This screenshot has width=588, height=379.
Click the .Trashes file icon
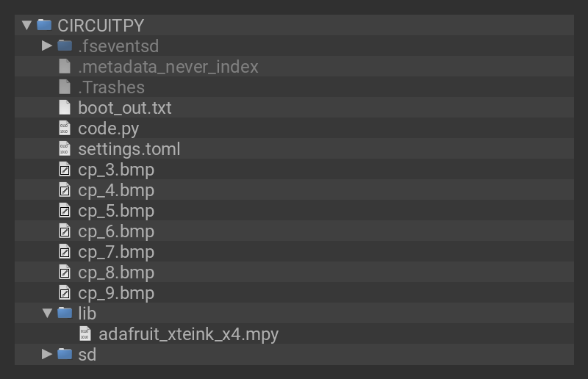pos(65,87)
